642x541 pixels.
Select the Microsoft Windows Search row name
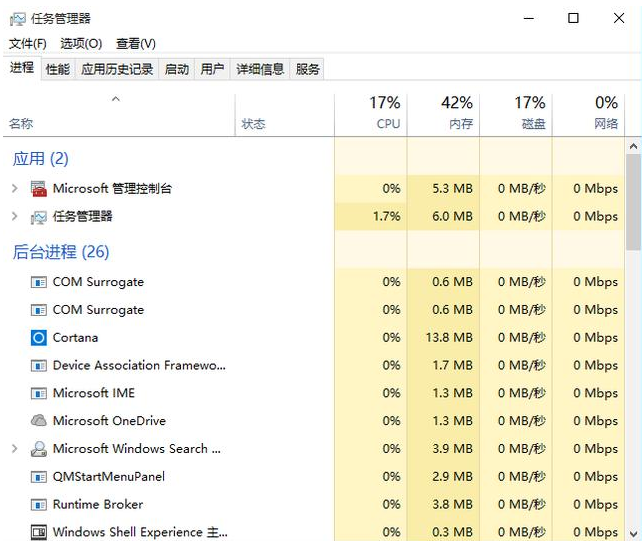point(137,449)
